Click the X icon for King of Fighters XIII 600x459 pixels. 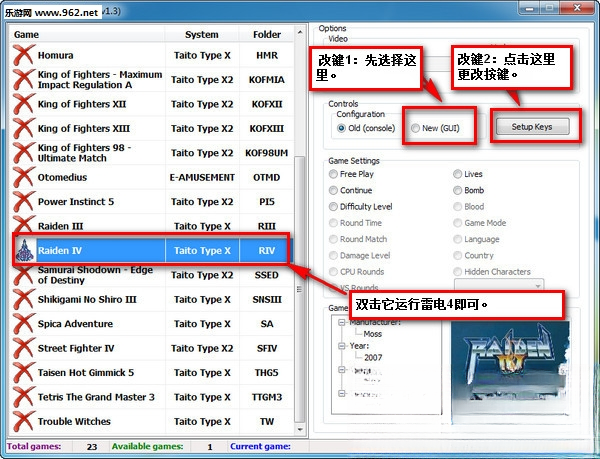pos(24,129)
